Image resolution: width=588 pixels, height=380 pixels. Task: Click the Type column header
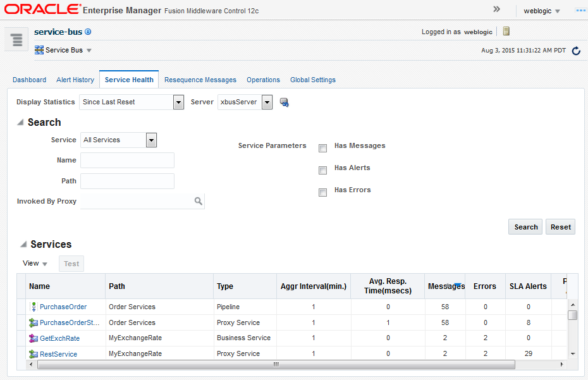point(245,286)
